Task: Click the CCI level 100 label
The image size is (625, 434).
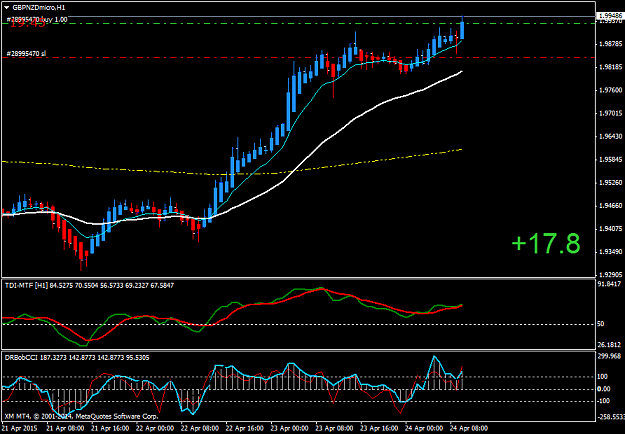Action: [x=602, y=377]
